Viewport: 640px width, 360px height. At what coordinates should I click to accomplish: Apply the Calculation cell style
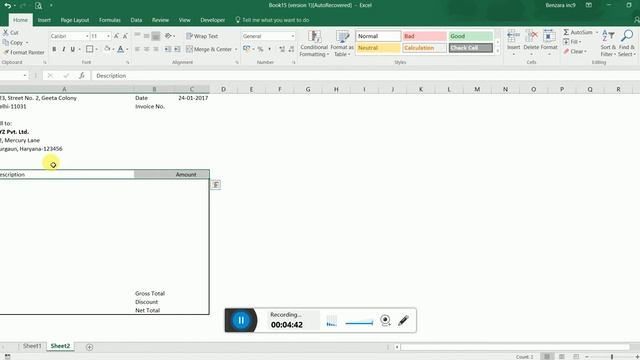424,48
